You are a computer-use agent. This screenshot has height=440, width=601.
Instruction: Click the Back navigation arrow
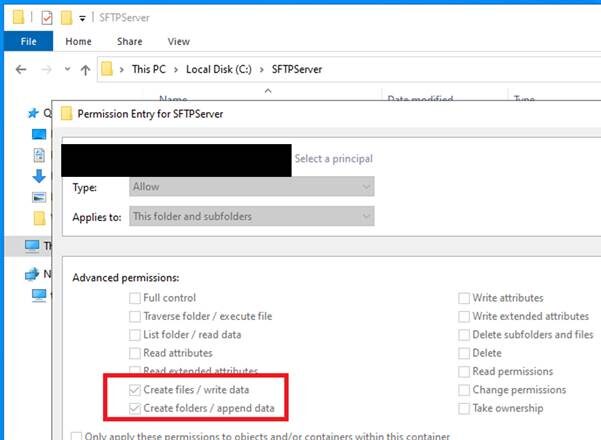coord(21,69)
